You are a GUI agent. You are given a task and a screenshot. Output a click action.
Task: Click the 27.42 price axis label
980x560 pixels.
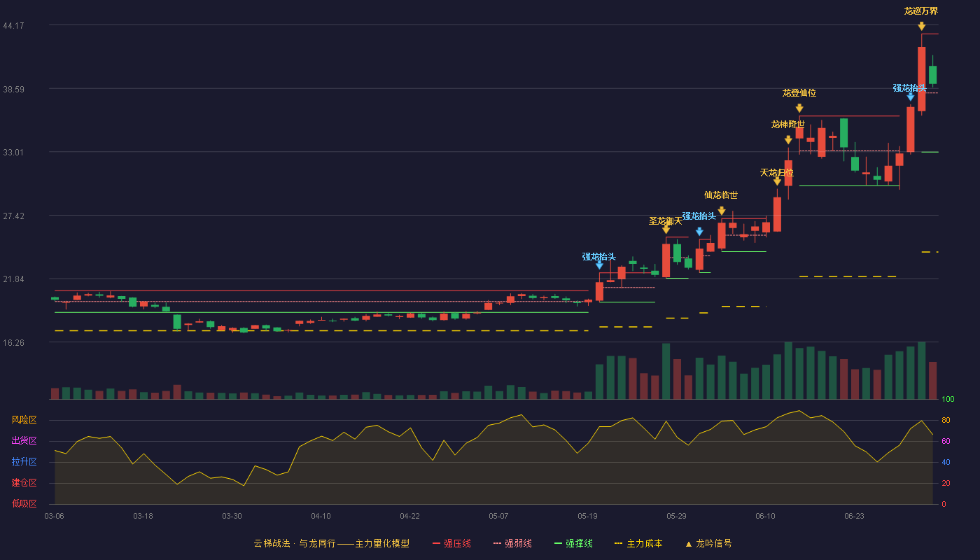14,216
